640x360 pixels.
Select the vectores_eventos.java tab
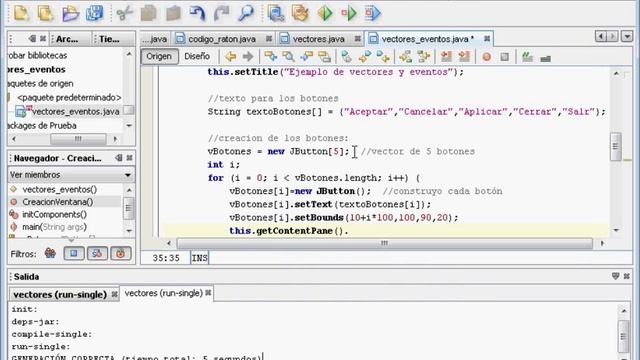(x=427, y=39)
